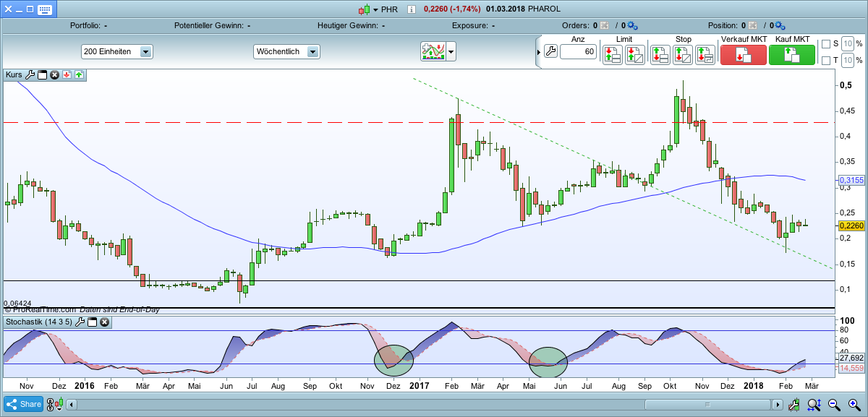Open Kurs panel wrench settings
The height and width of the screenshot is (417, 868).
click(x=30, y=74)
